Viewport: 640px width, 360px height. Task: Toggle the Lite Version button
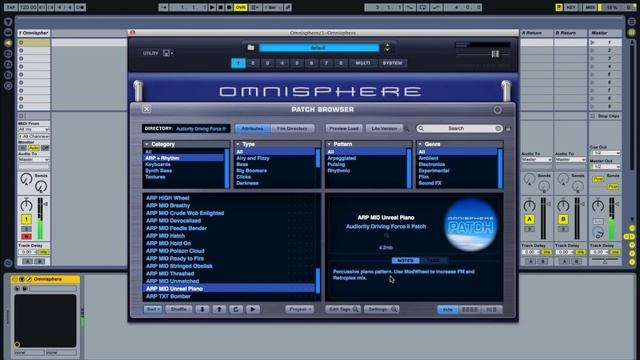pos(384,129)
